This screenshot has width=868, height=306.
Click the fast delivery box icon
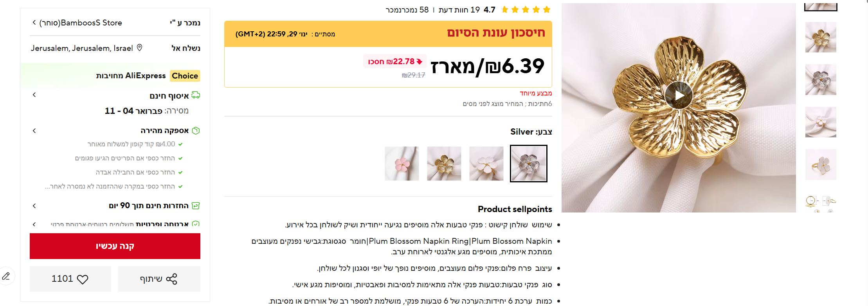pyautogui.click(x=196, y=131)
